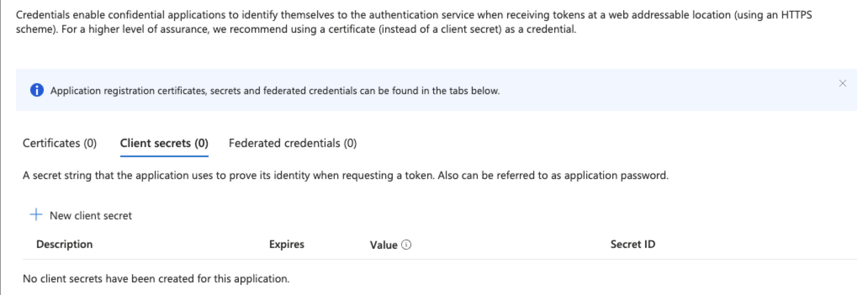Click the Description column header
The image size is (868, 295).
tap(64, 244)
